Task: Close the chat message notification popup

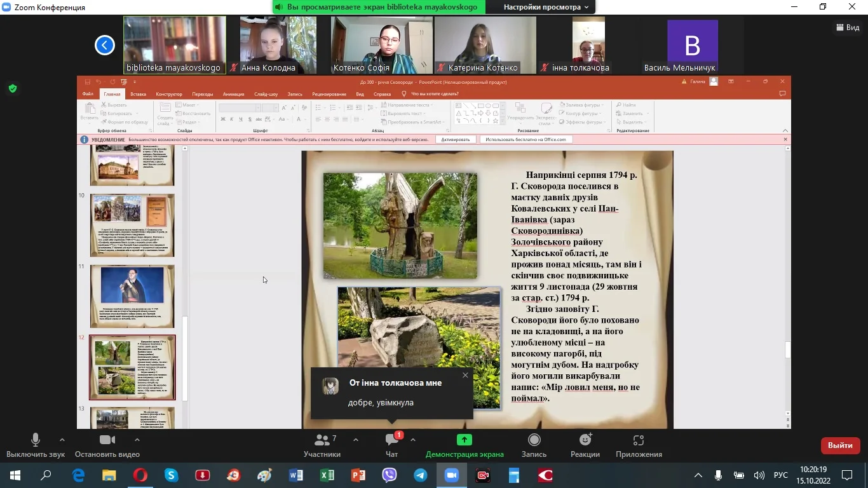Action: pos(465,376)
